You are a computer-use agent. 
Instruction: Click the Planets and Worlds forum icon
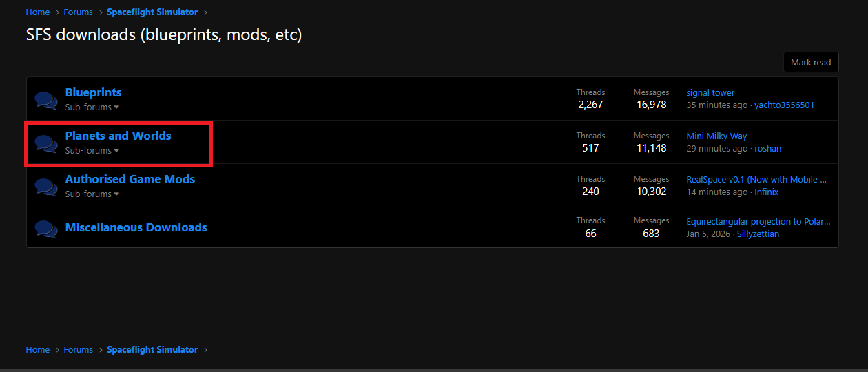(x=46, y=144)
